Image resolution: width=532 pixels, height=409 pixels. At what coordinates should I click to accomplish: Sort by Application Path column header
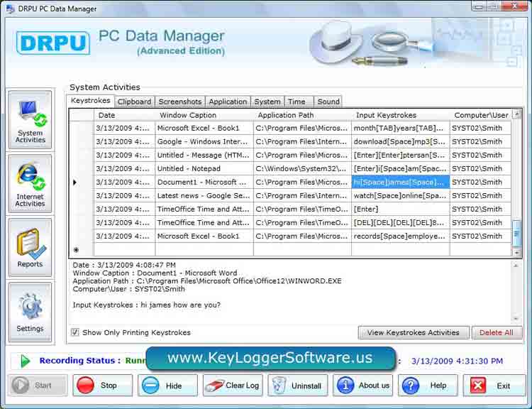302,115
